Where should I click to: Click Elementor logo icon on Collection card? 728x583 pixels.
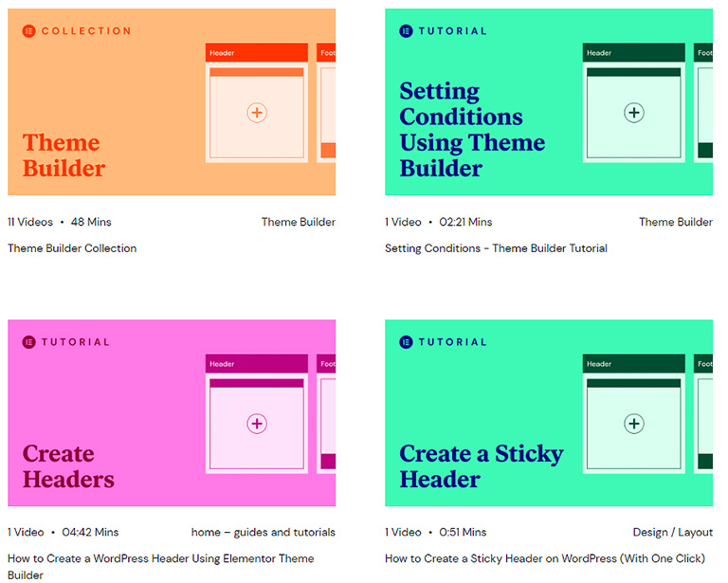[x=28, y=31]
